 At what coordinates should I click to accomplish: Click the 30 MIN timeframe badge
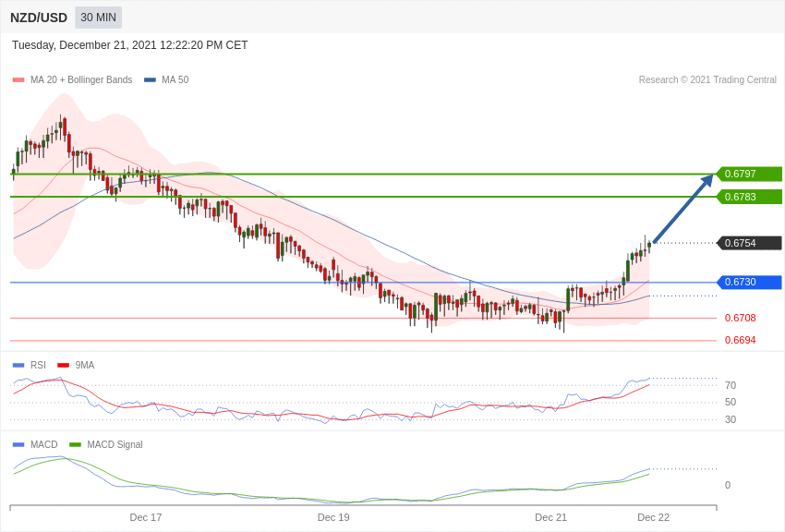98,18
